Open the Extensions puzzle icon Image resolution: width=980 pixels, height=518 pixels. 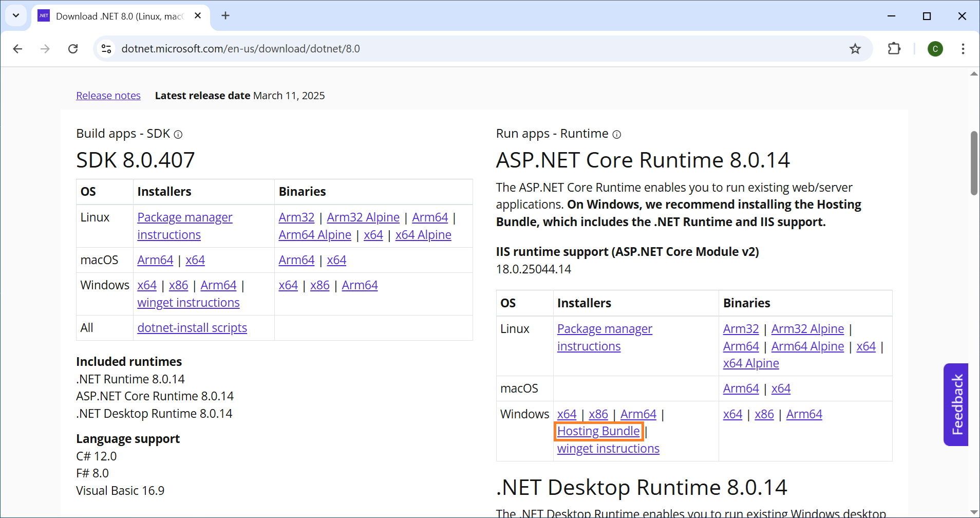(894, 49)
